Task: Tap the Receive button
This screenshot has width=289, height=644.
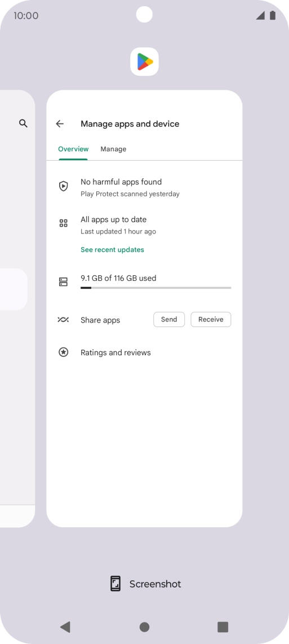Action: point(211,320)
